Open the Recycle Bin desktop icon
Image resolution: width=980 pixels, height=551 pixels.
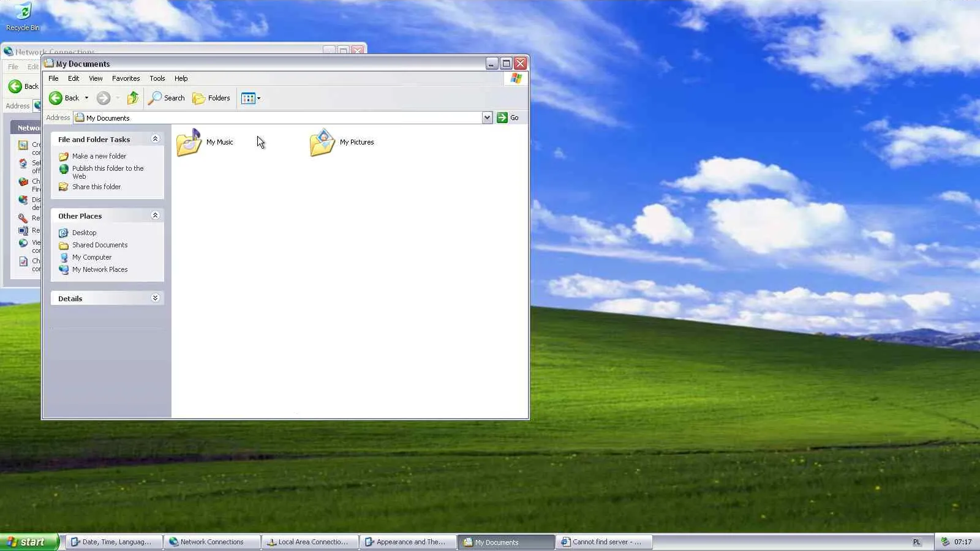click(23, 17)
